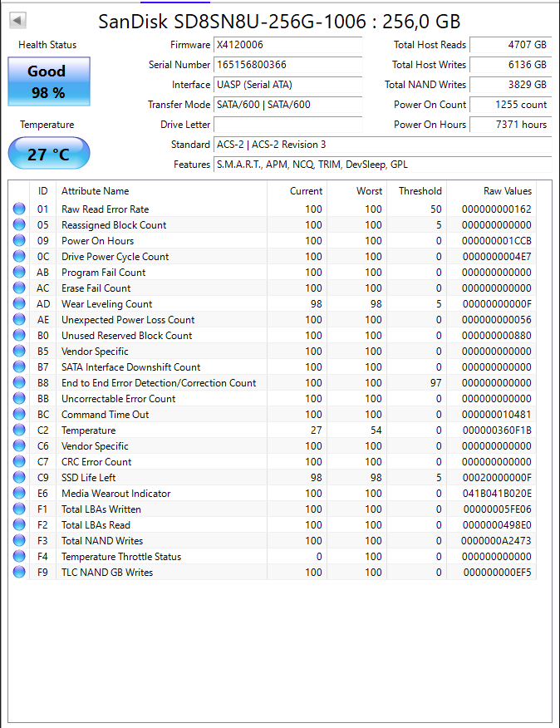Click the previous disk arrow button
This screenshot has height=728, width=560.
pyautogui.click(x=17, y=20)
